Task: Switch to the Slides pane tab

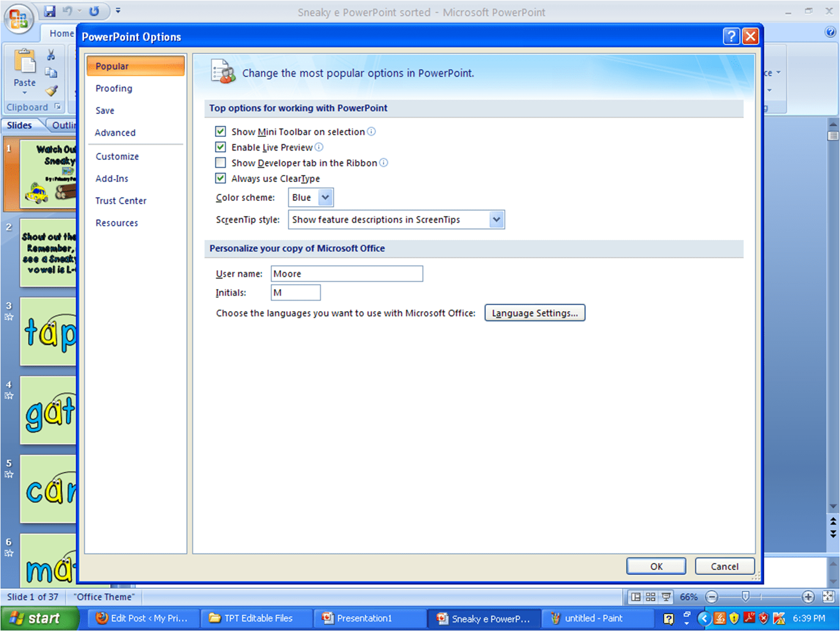Action: click(x=19, y=125)
